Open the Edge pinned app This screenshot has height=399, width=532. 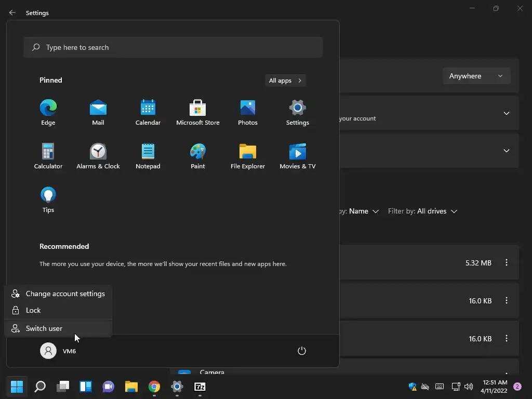pos(48,113)
